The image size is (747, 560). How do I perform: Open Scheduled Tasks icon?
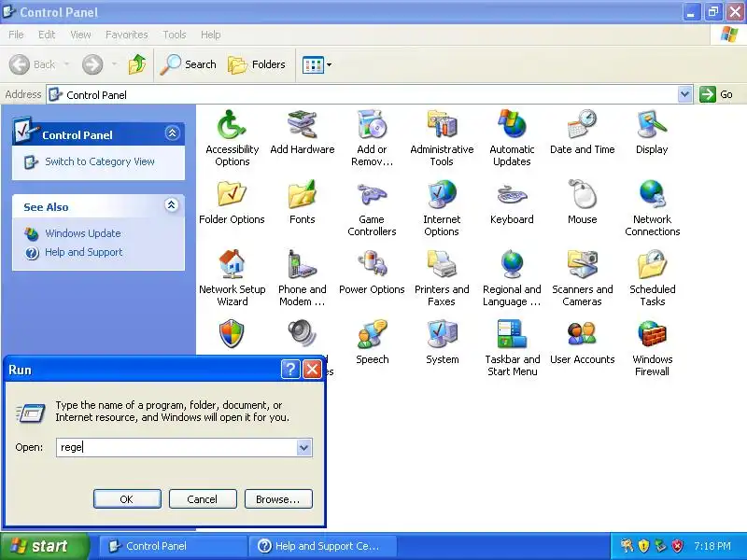652,265
